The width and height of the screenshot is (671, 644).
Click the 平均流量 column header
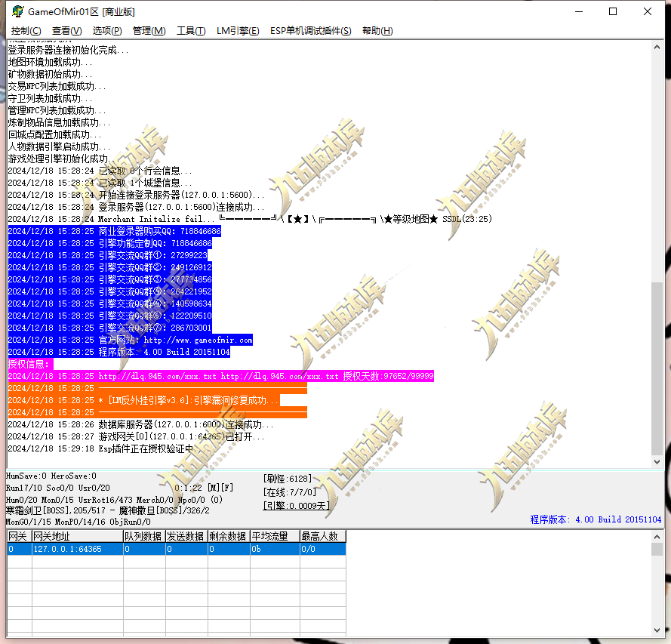pos(275,536)
